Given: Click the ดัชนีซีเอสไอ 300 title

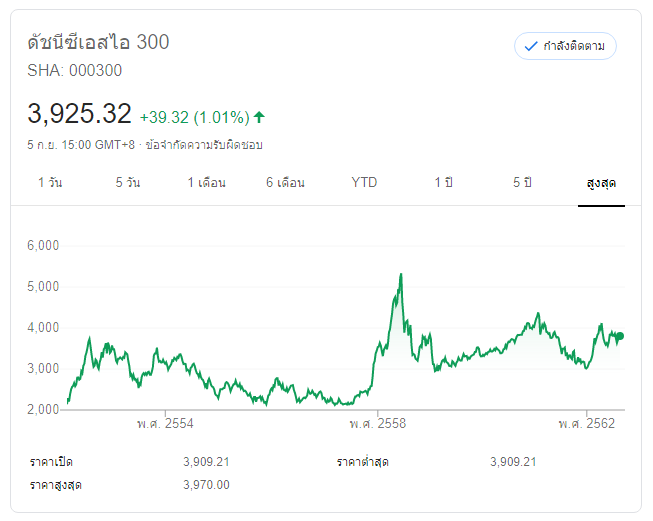Looking at the screenshot, I should (x=98, y=42).
